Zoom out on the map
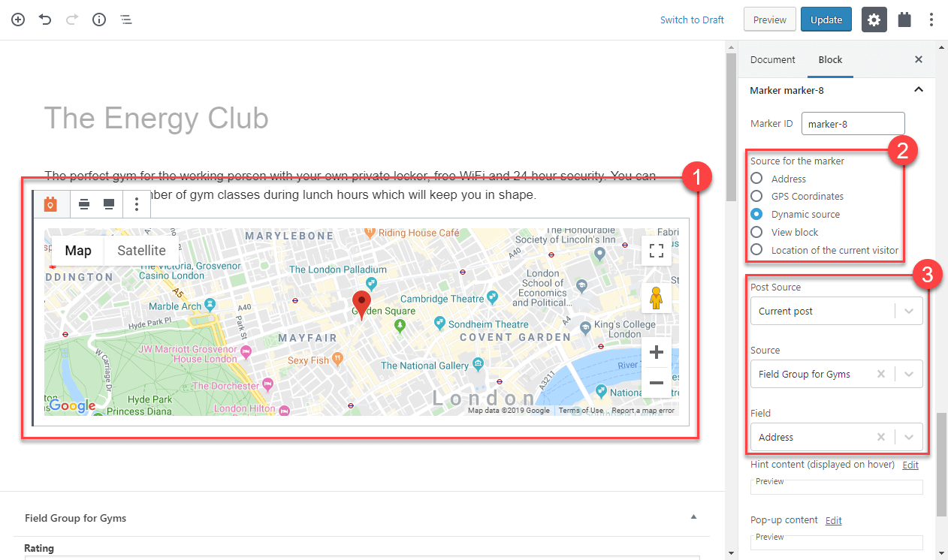The height and width of the screenshot is (560, 948). 656,383
